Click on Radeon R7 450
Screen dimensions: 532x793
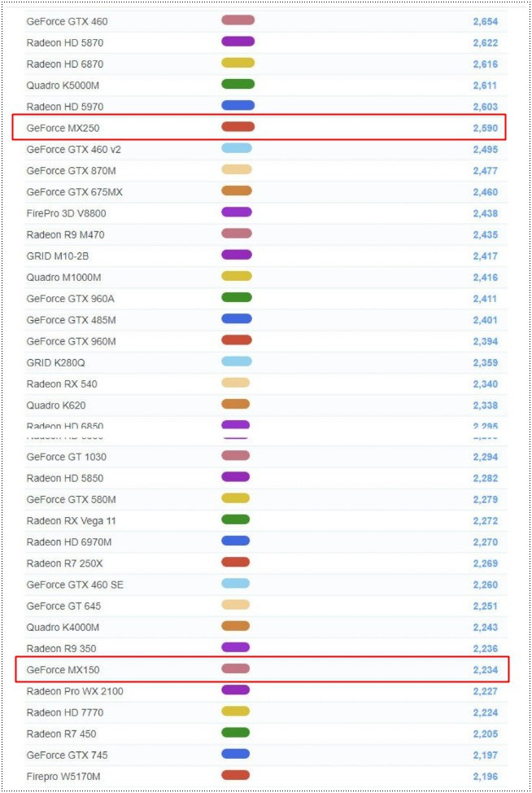click(61, 734)
